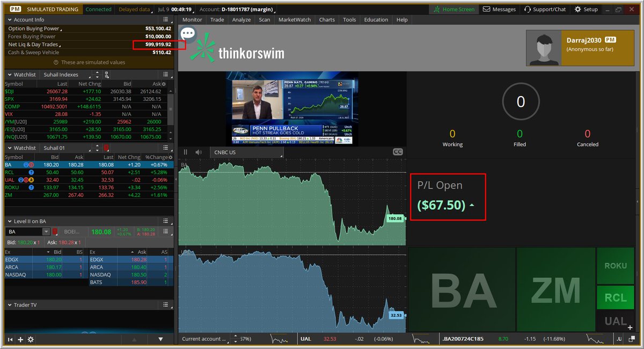This screenshot has width=644, height=349.
Task: Click link icon on Suhail Indexes watchlist
Action: (x=107, y=75)
